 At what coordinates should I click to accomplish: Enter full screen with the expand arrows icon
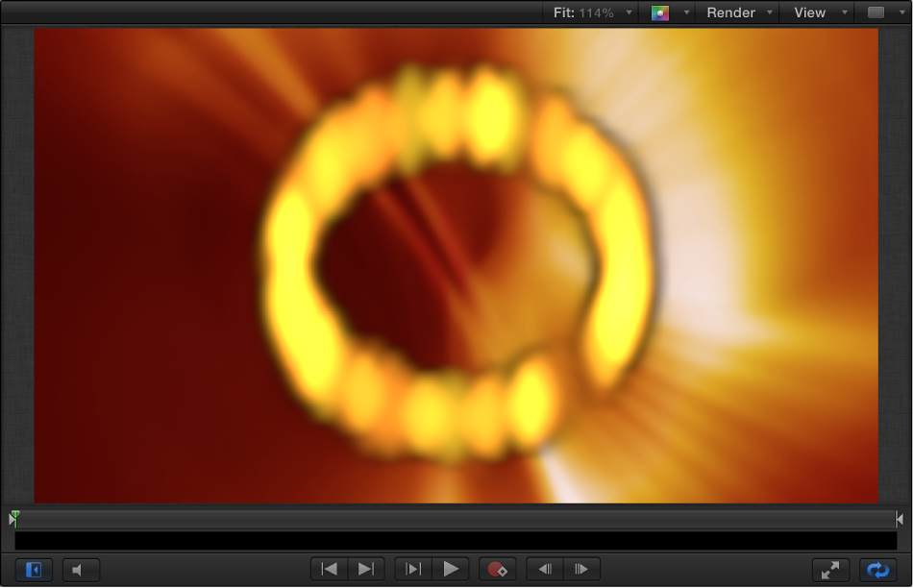pyautogui.click(x=830, y=569)
